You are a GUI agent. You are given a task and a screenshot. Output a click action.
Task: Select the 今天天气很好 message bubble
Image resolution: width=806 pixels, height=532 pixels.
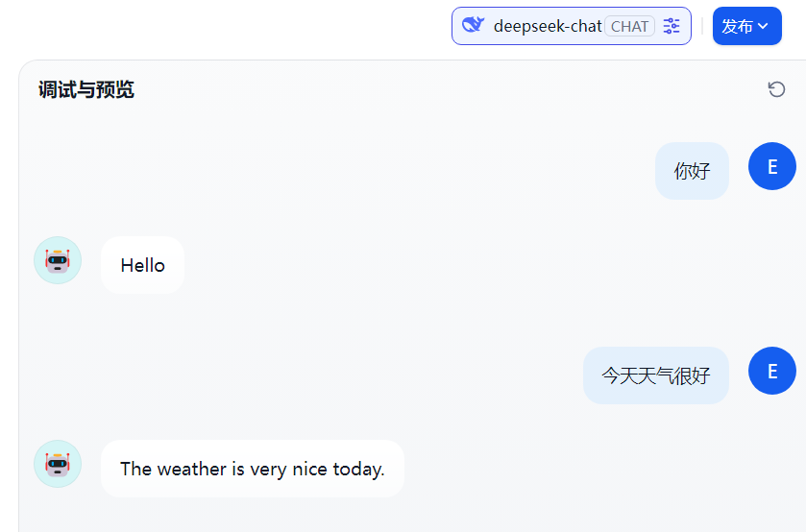tap(655, 375)
